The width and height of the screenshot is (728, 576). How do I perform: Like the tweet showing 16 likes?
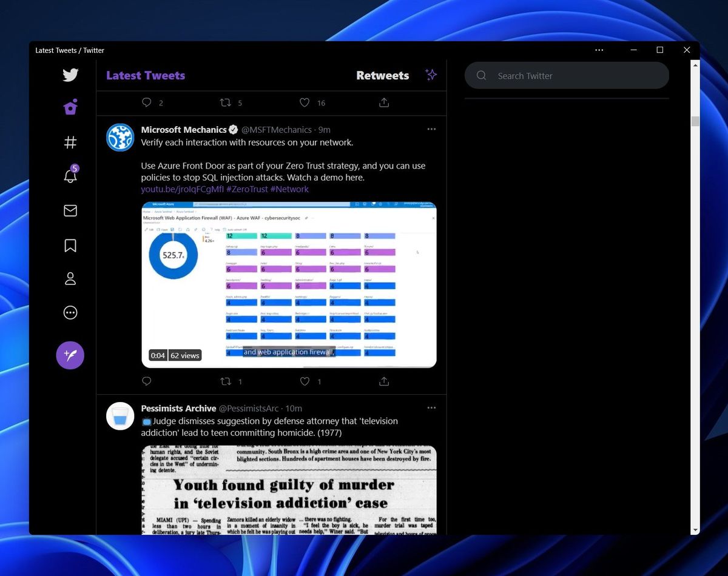(x=305, y=102)
